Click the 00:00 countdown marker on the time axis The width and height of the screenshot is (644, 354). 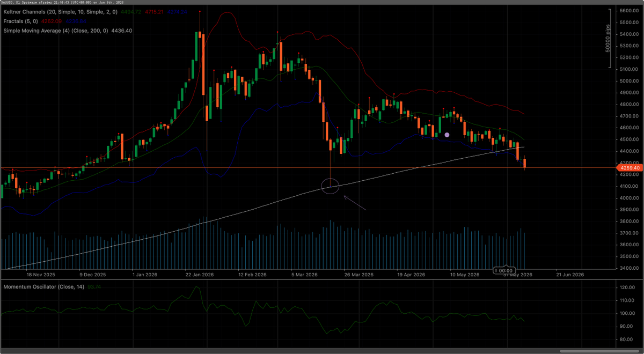pyautogui.click(x=504, y=270)
